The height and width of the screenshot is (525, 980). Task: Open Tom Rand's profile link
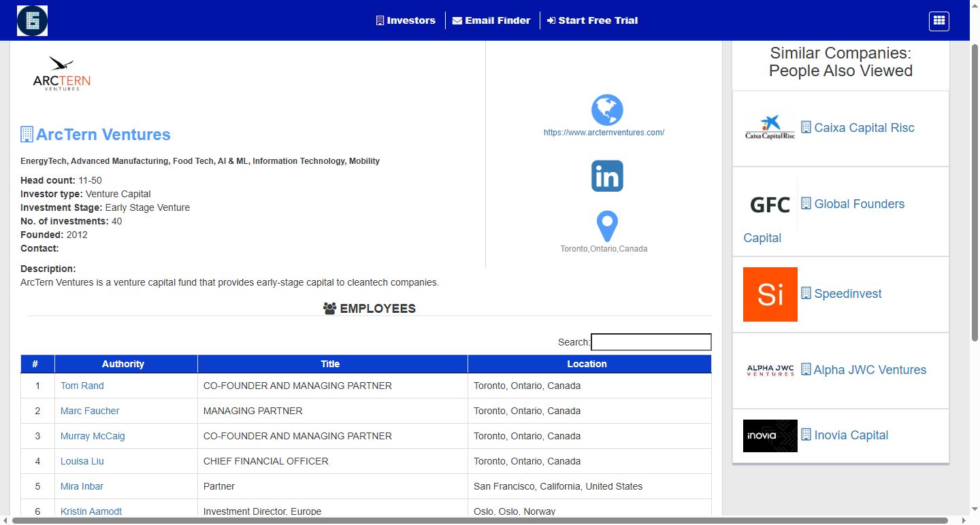[82, 386]
